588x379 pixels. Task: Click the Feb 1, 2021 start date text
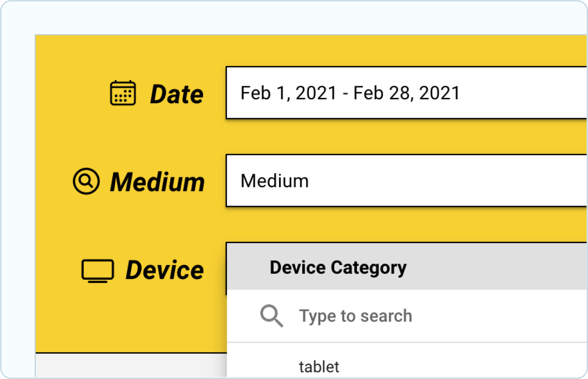point(289,93)
